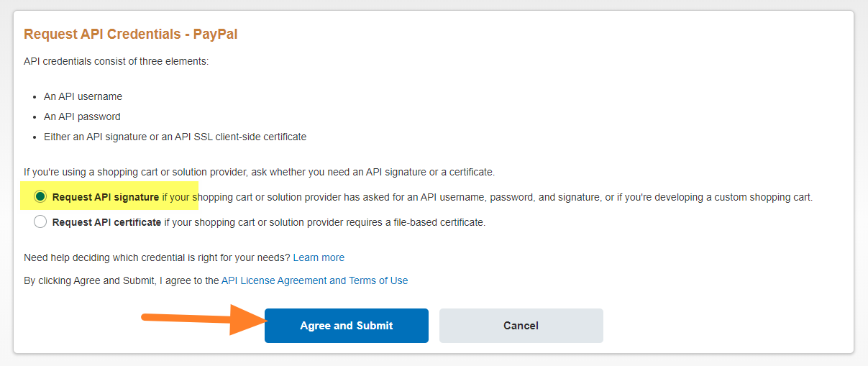Select the Request API signature radio button
The image size is (868, 366).
coord(40,196)
